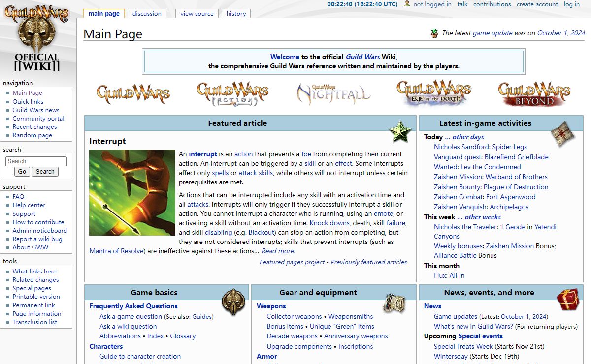The height and width of the screenshot is (364, 591).
Task: Open the Guild Wars Nightfall logo
Action: point(333,93)
